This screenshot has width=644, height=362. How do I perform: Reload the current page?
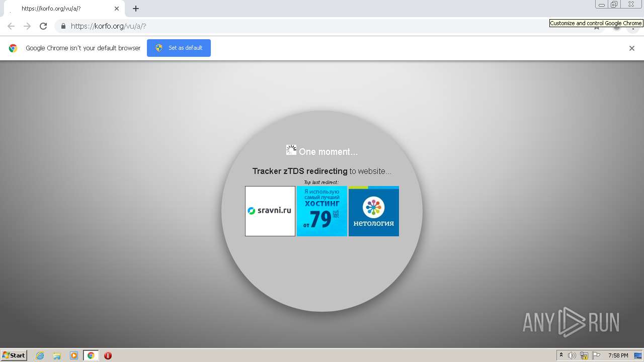click(x=43, y=26)
